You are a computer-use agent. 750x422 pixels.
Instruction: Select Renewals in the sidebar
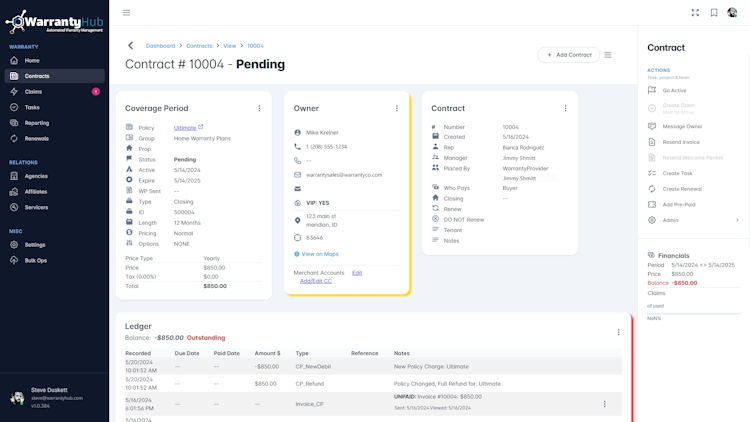click(37, 139)
